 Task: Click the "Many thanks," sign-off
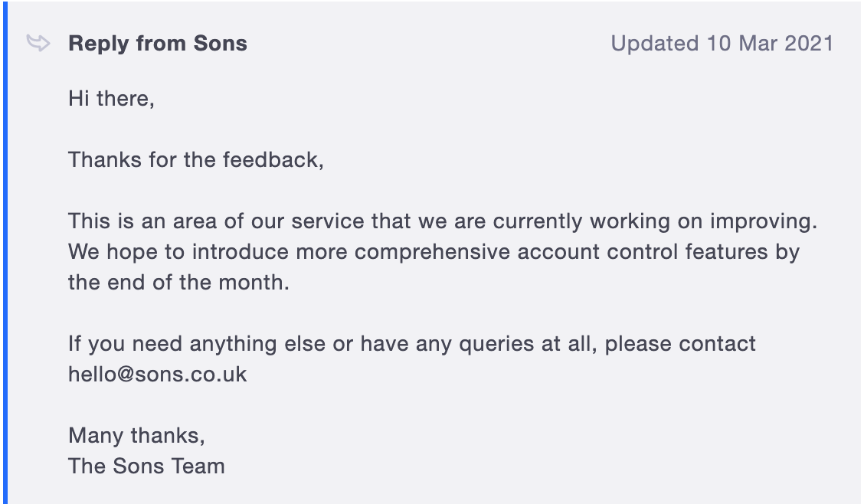pos(137,436)
